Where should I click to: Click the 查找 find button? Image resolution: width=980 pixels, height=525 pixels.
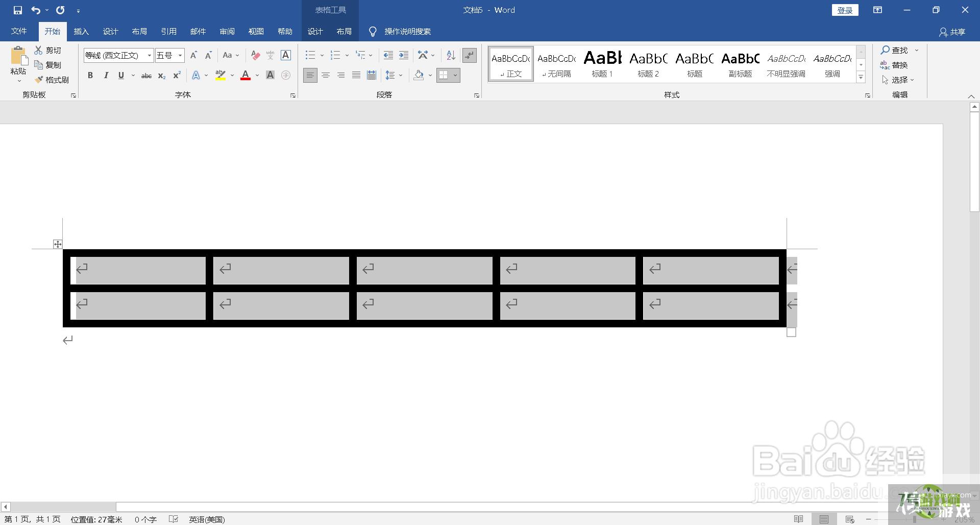[895, 50]
